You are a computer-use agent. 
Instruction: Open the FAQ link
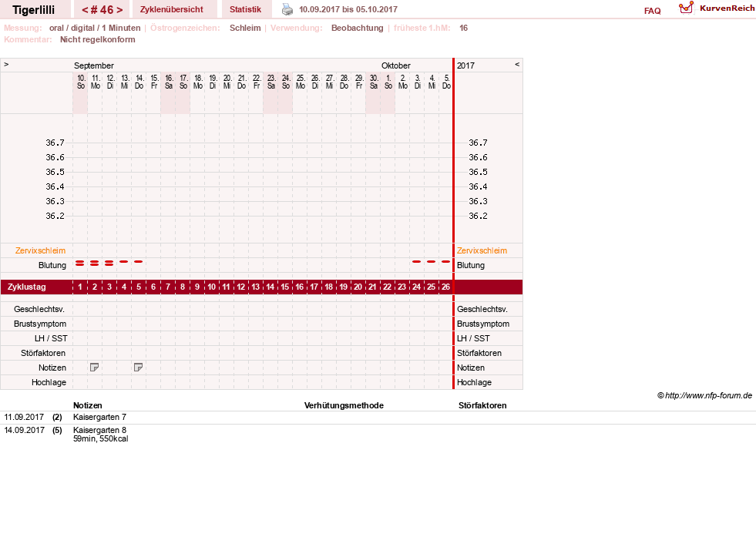tap(652, 11)
